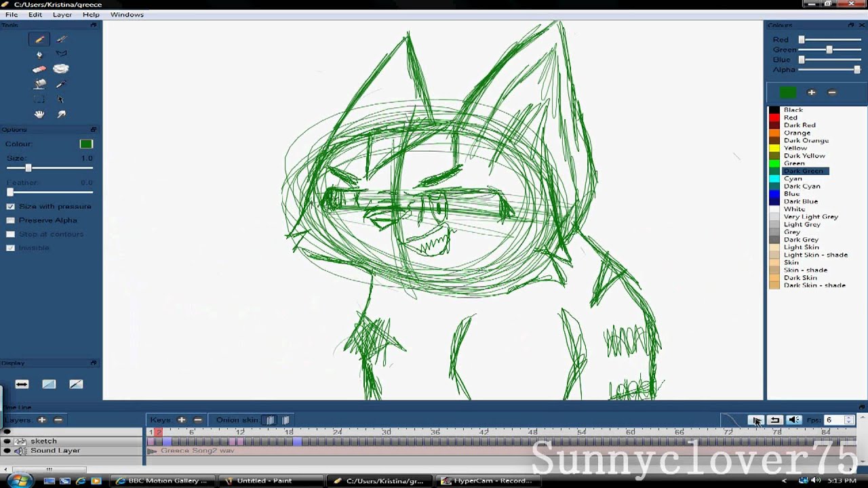Toggle Stop at contours checkbox

point(10,234)
